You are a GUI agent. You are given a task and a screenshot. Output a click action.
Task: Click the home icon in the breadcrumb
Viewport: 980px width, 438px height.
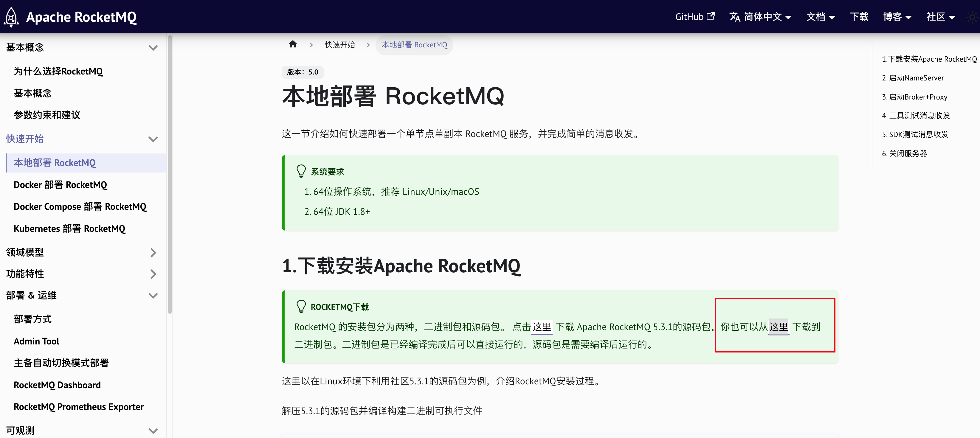click(x=293, y=44)
